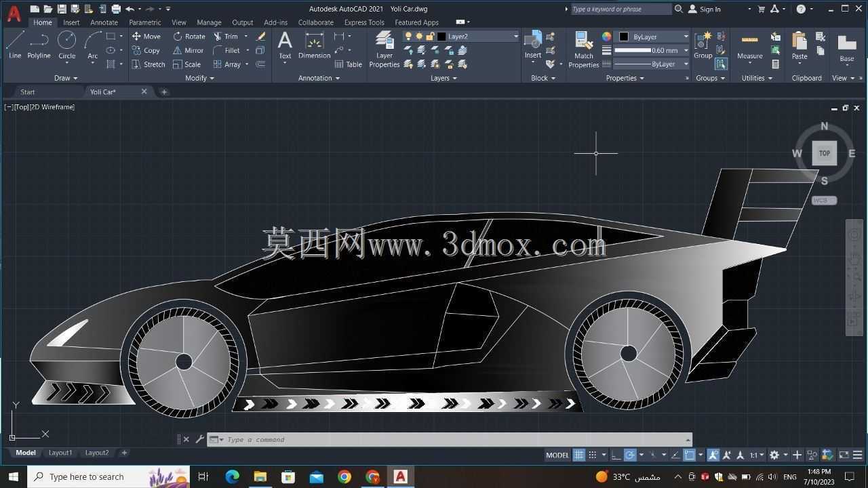This screenshot has width=868, height=488.
Task: Click the color wheel Object Color icon
Action: (606, 37)
